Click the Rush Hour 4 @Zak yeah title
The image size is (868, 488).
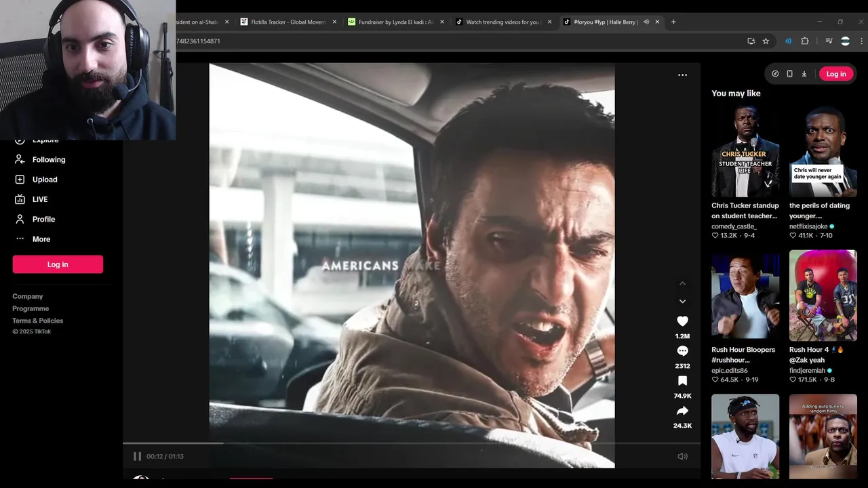tap(816, 355)
